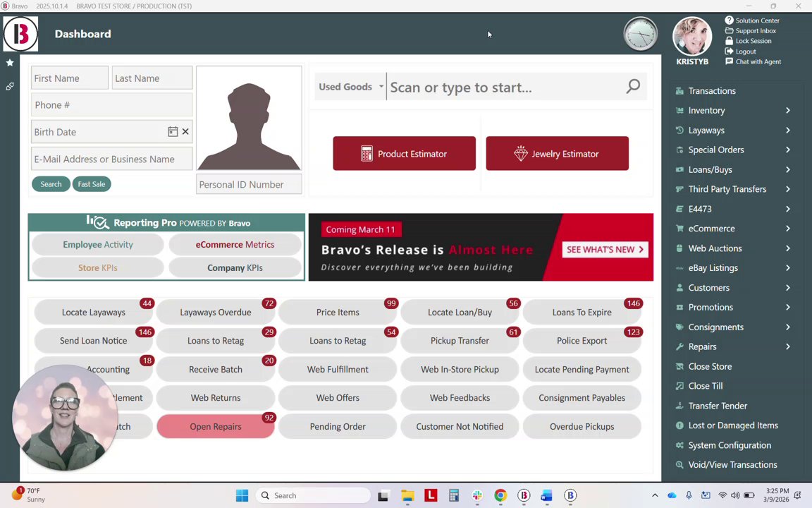Viewport: 812px width, 508px height.
Task: Click the eBay Listings menu icon
Action: coord(679,268)
